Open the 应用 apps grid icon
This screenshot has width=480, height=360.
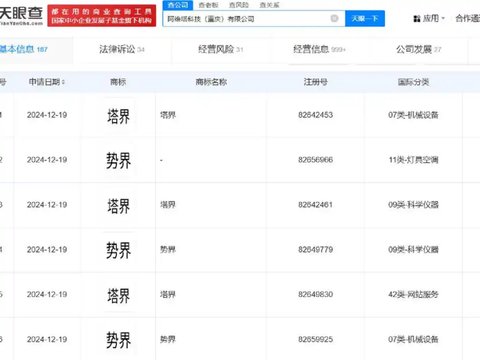416,19
